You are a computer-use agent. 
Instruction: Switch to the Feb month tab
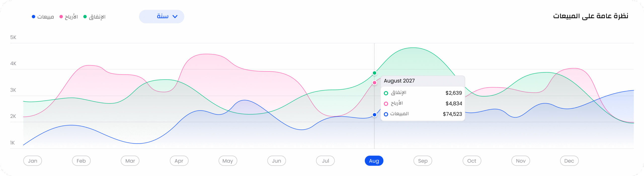point(81,161)
